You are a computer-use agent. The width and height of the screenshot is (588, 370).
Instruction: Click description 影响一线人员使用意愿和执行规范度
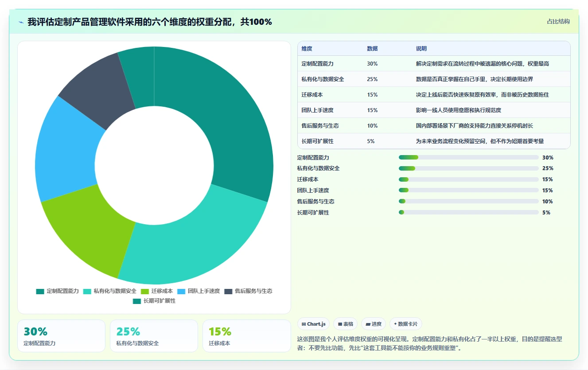[459, 110]
